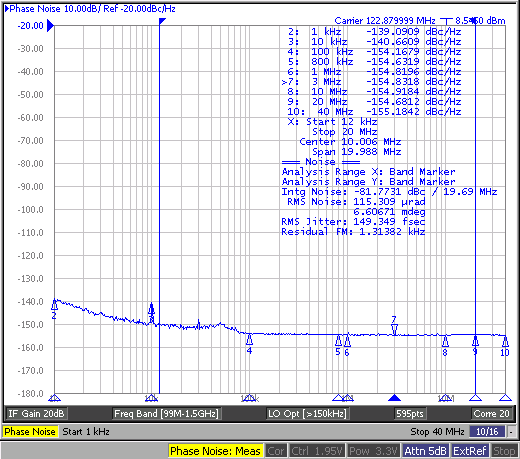Click the band marker start flag at top
The width and height of the screenshot is (520, 459).
coord(162,21)
